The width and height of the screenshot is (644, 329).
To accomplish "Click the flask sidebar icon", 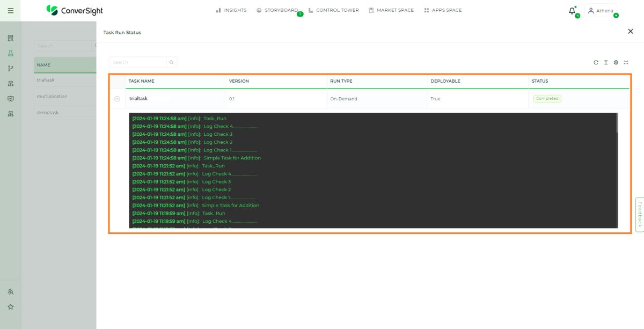I will (x=10, y=53).
